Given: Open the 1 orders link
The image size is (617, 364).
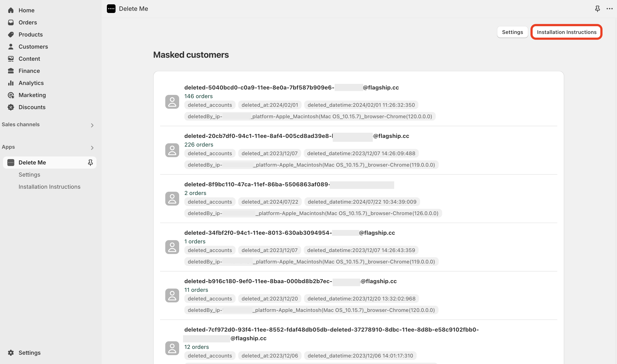Looking at the screenshot, I should [x=195, y=241].
